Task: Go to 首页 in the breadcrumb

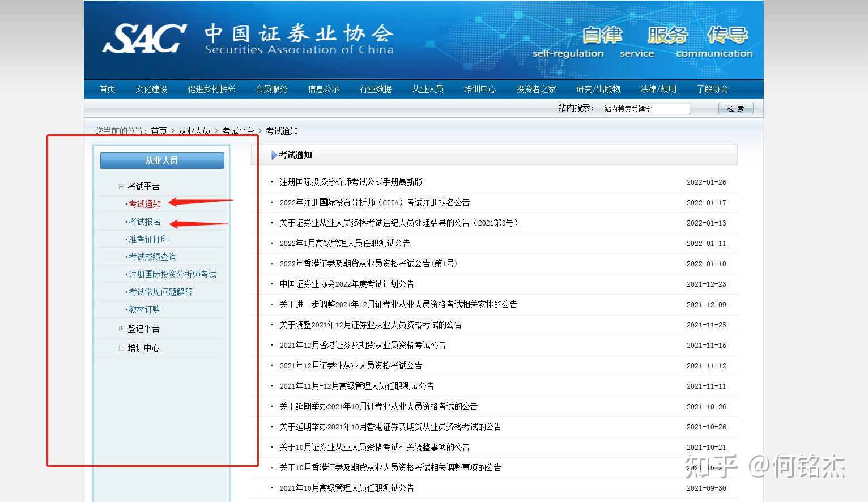Action: click(159, 131)
